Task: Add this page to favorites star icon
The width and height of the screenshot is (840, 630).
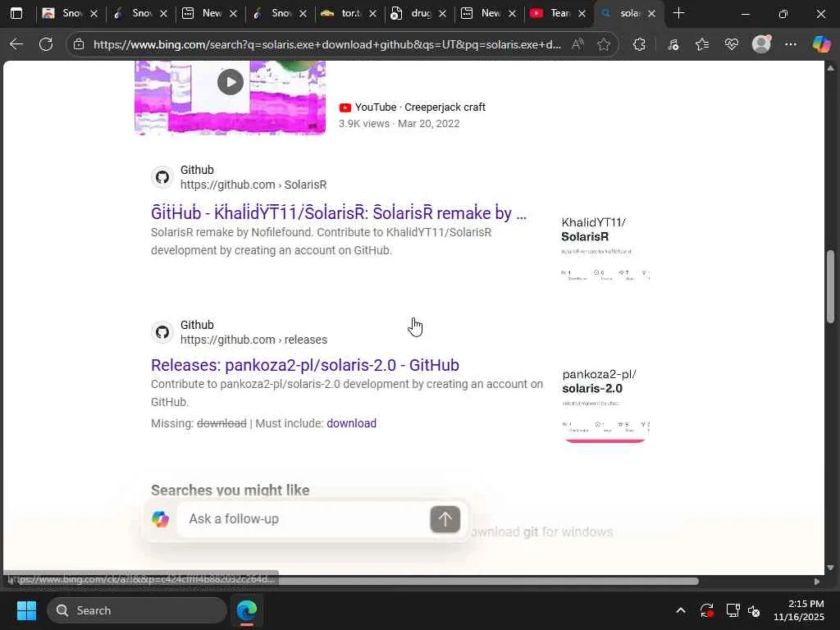Action: (604, 44)
